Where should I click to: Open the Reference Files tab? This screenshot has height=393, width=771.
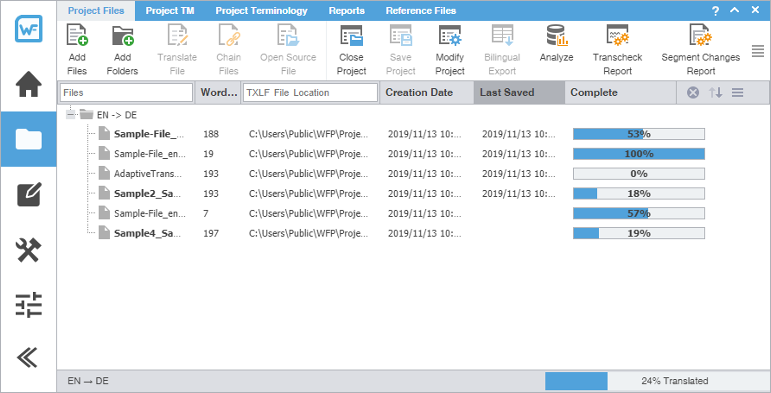click(420, 10)
